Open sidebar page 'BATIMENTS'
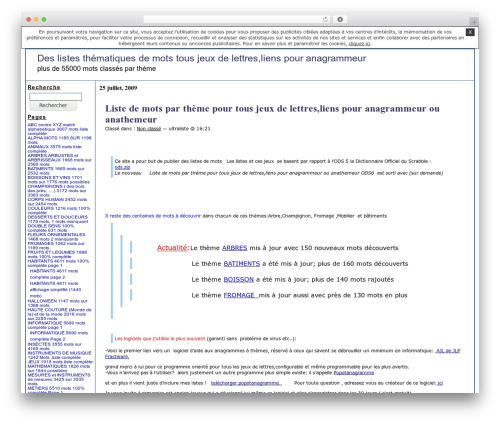500x423 pixels. click(x=56, y=171)
